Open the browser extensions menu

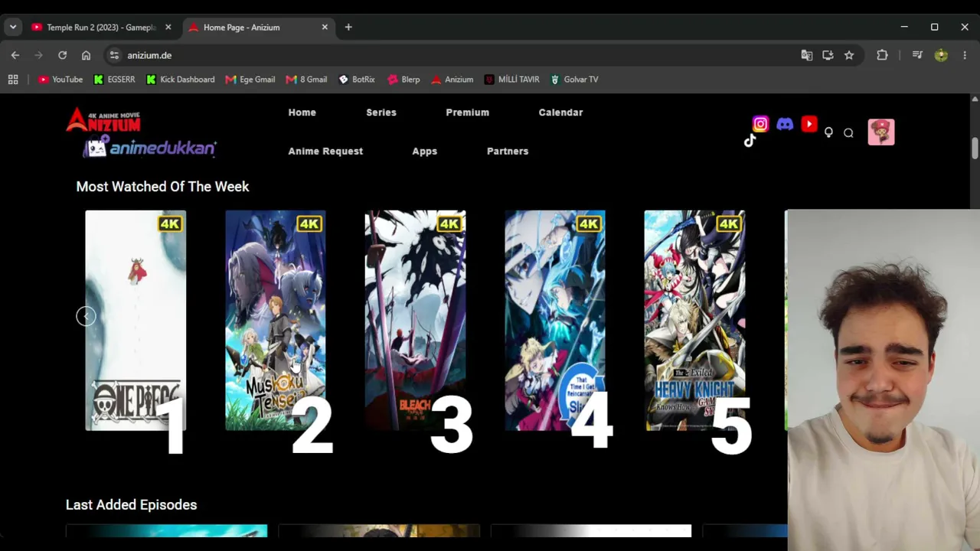point(882,55)
